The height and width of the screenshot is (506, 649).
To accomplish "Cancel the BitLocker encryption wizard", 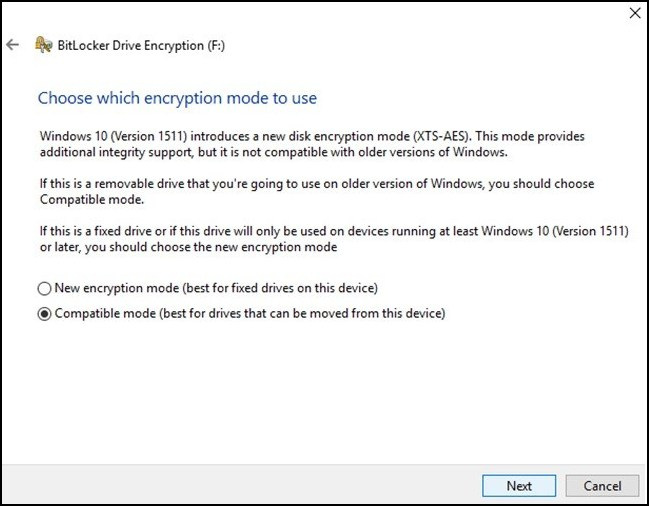I will click(602, 486).
